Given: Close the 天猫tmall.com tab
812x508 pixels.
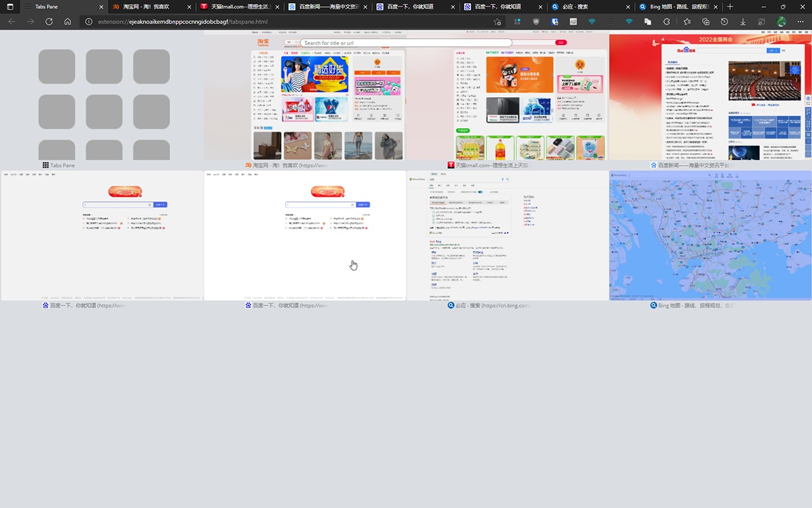Looking at the screenshot, I should pos(277,6).
